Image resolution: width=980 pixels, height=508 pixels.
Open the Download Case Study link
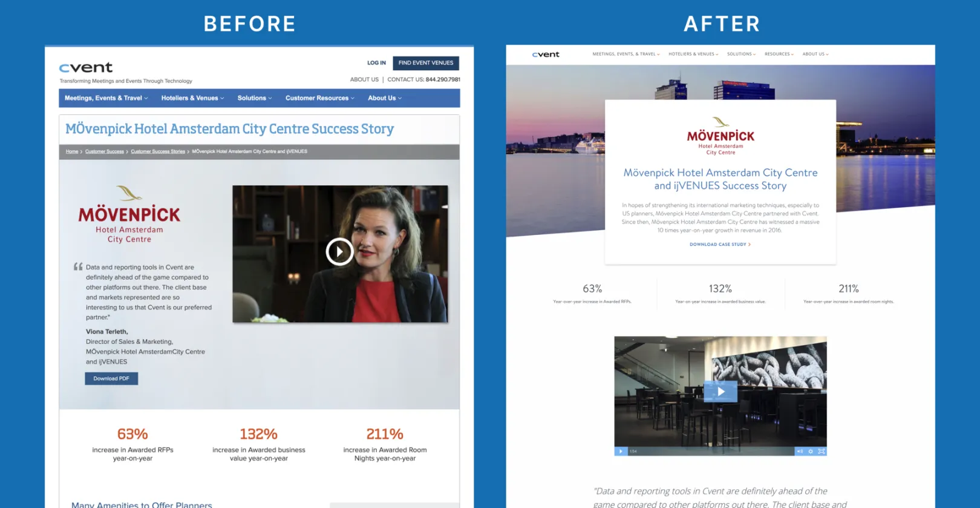click(x=720, y=245)
